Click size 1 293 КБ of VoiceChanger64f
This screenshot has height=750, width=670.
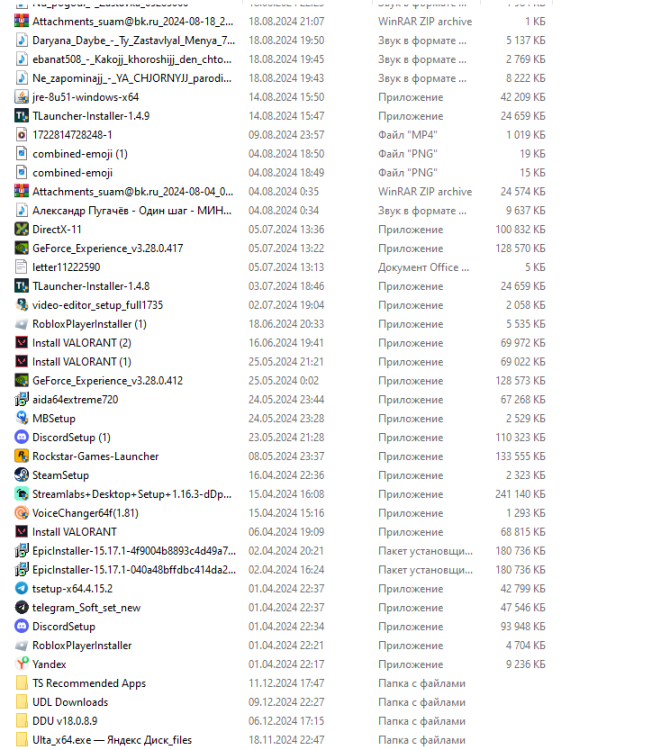pyautogui.click(x=526, y=513)
